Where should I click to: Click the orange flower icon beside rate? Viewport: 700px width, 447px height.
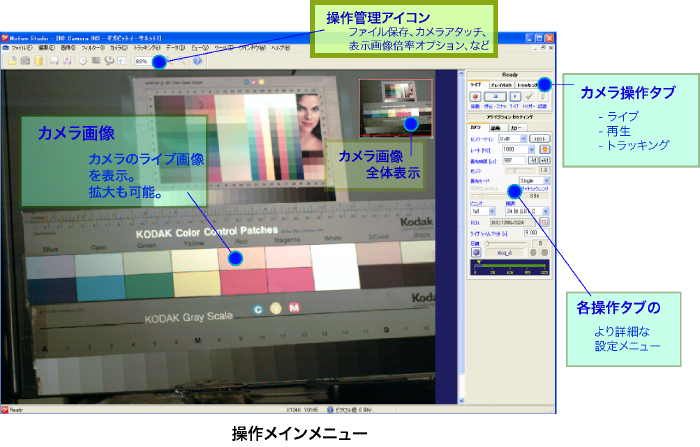click(x=545, y=149)
